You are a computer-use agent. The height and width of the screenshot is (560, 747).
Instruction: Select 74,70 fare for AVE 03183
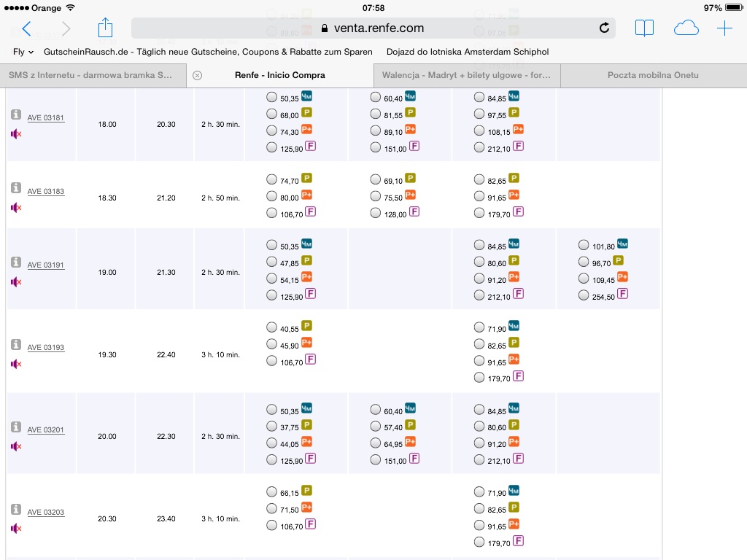click(x=271, y=179)
